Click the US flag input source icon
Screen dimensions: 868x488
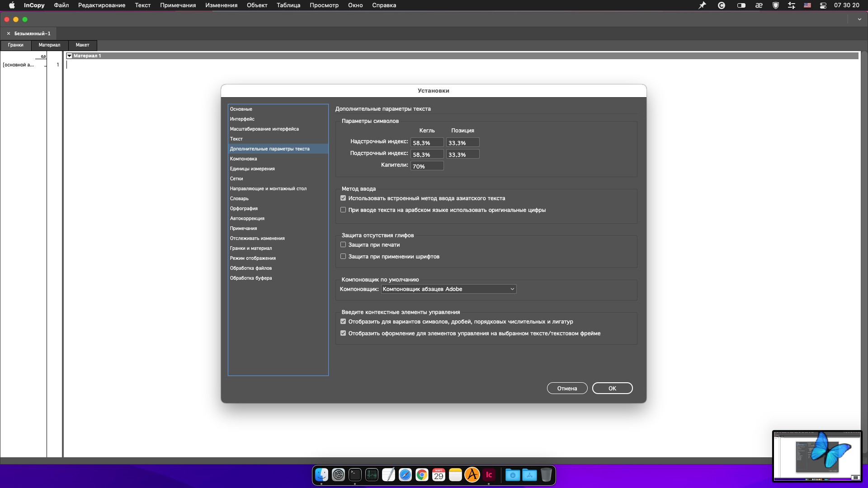(x=807, y=5)
